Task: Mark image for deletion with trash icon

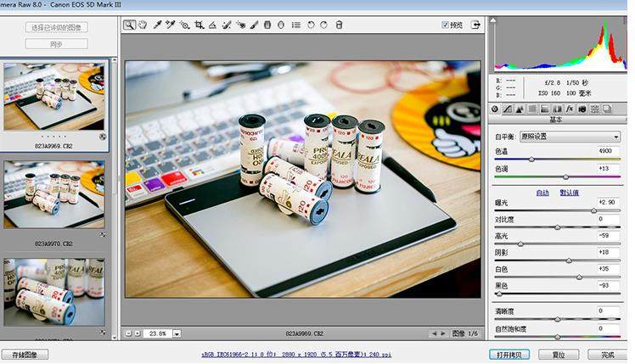Action: point(340,25)
